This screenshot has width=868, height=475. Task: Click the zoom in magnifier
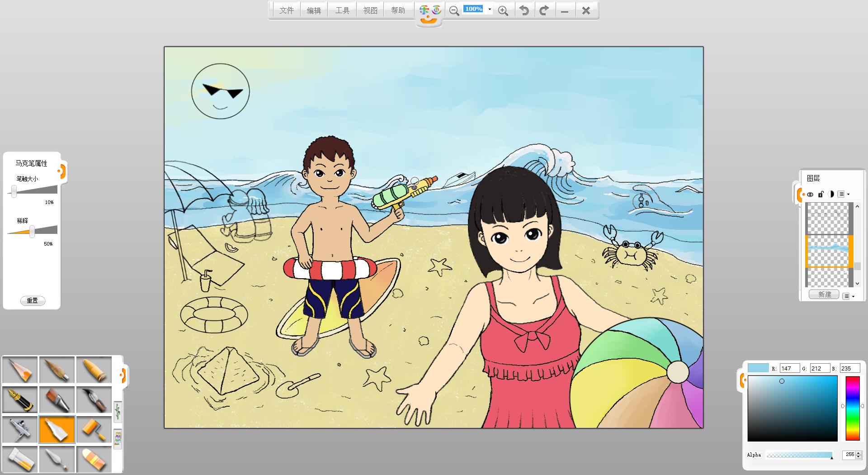point(503,11)
